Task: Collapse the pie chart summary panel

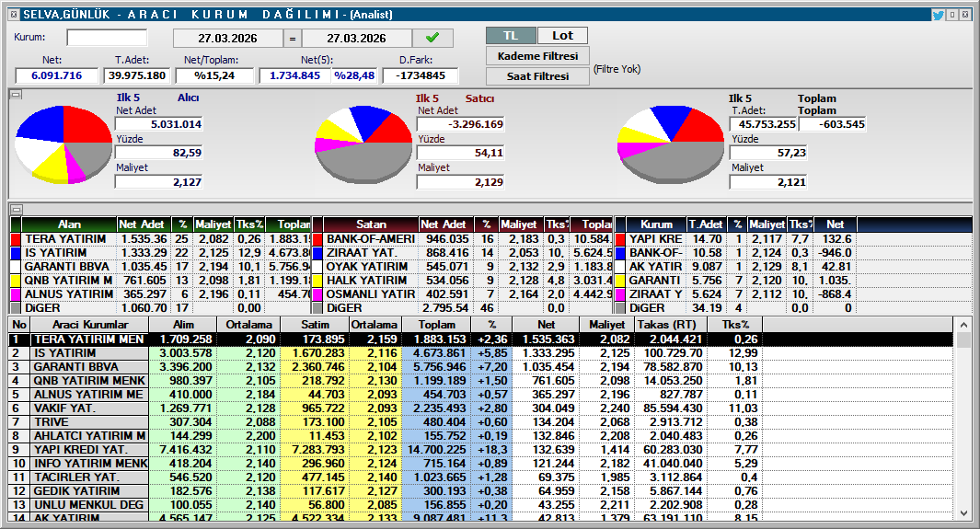Action: click(x=15, y=95)
